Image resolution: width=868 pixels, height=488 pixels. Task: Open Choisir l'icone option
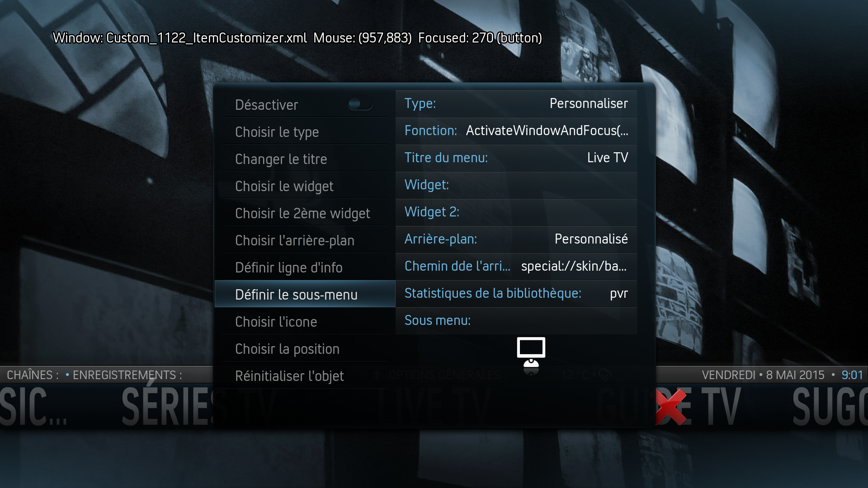click(x=305, y=321)
